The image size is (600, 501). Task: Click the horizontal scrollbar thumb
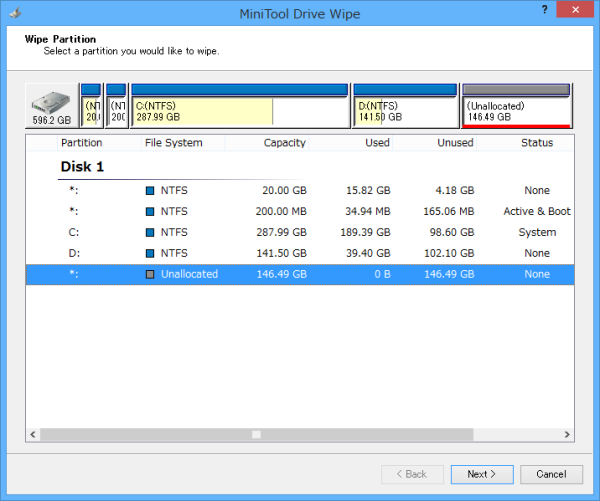(256, 434)
